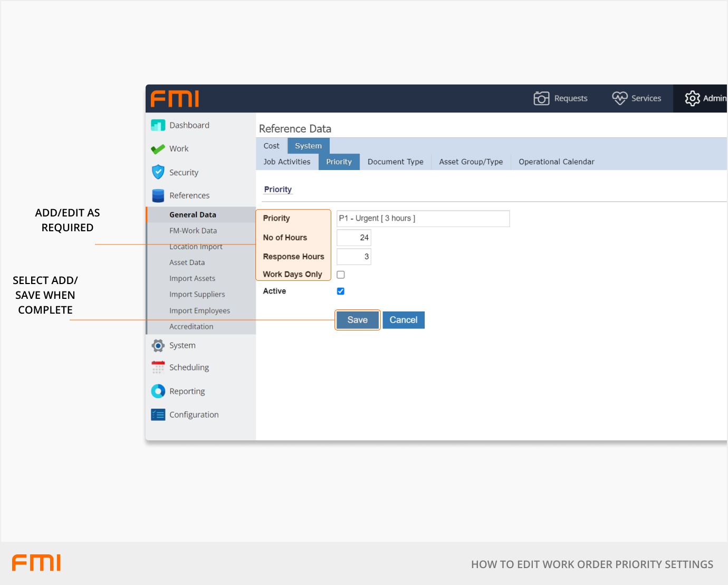Screen dimensions: 728x585
Task: Click the Priority name text field
Action: point(423,219)
